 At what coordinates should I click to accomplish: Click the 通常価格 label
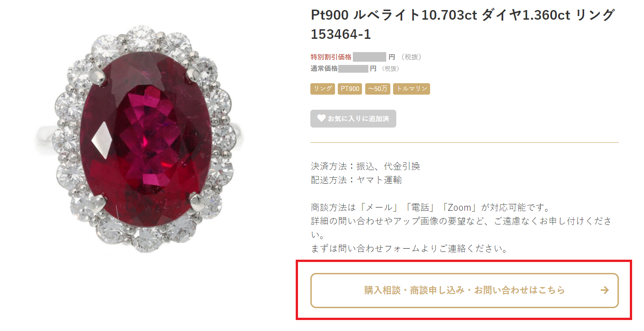[x=324, y=69]
